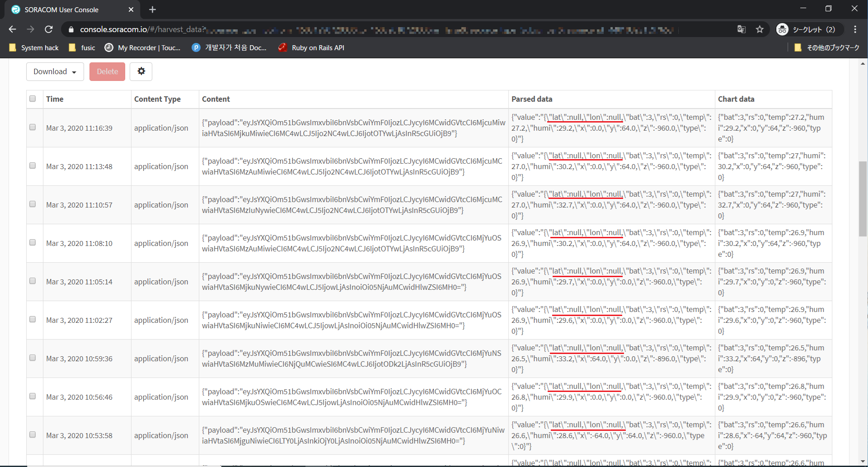Click the translate page icon

coord(741,29)
